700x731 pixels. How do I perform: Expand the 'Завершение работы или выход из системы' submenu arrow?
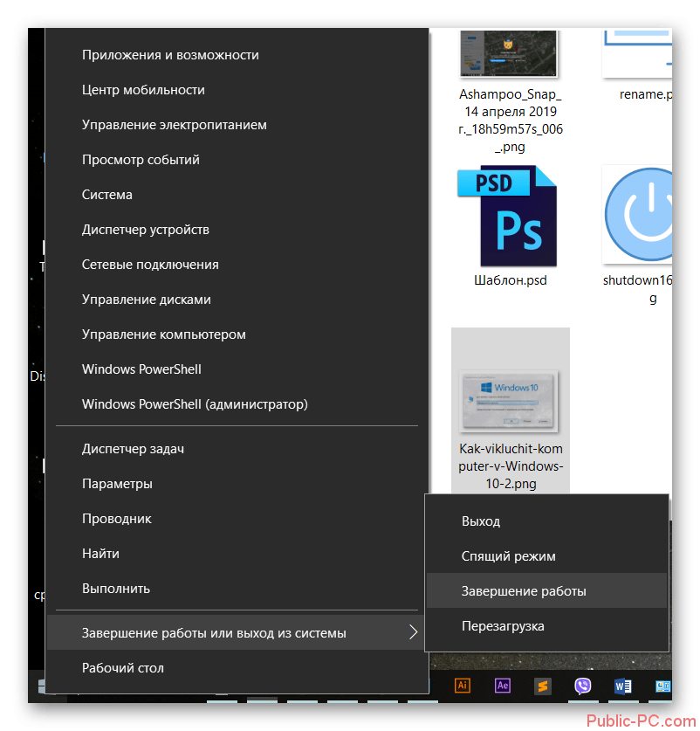(413, 633)
